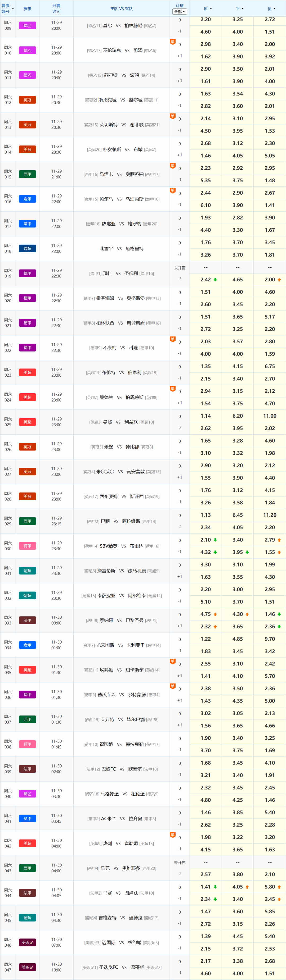Click the 英冠 league badge for match 012

tap(28, 100)
